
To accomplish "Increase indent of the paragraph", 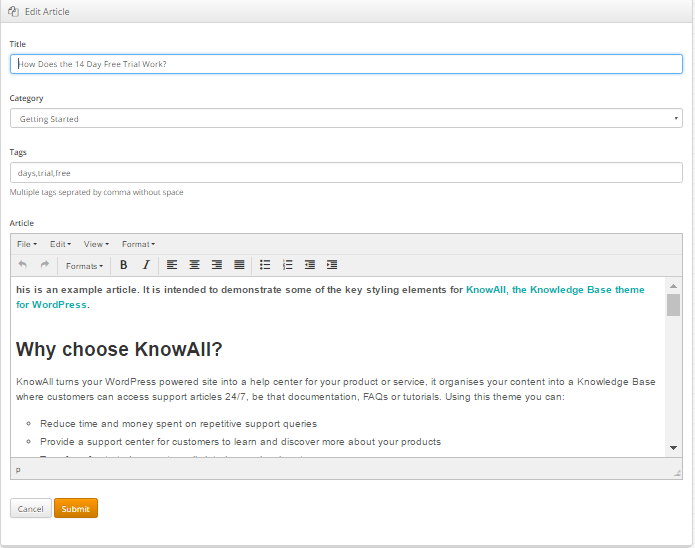I will click(332, 265).
